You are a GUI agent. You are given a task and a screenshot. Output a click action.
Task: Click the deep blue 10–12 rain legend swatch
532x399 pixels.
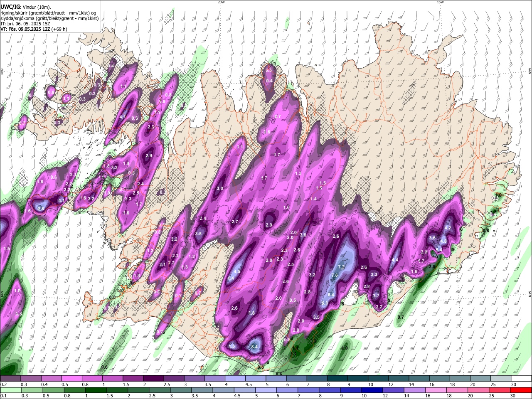pyautogui.click(x=372, y=390)
